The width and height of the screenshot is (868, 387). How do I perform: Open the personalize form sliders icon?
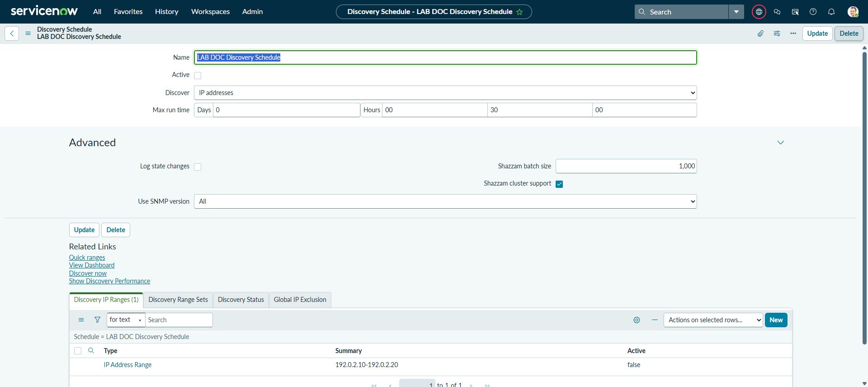point(777,33)
